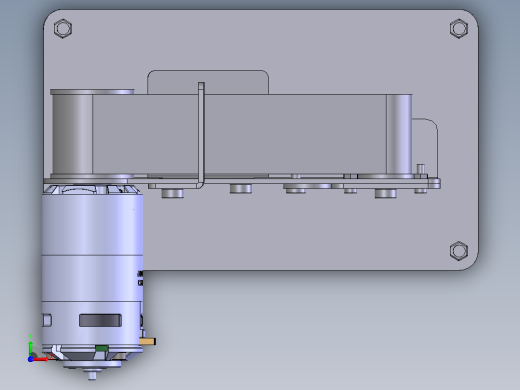Select the motor shaft tip at bottom
This screenshot has height=390, width=520.
click(92, 376)
